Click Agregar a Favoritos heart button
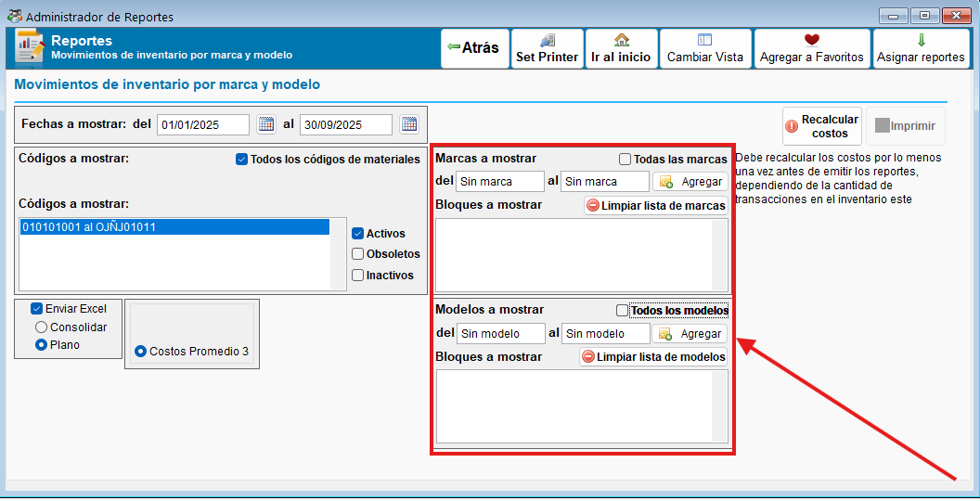980x501 pixels. pos(812,48)
